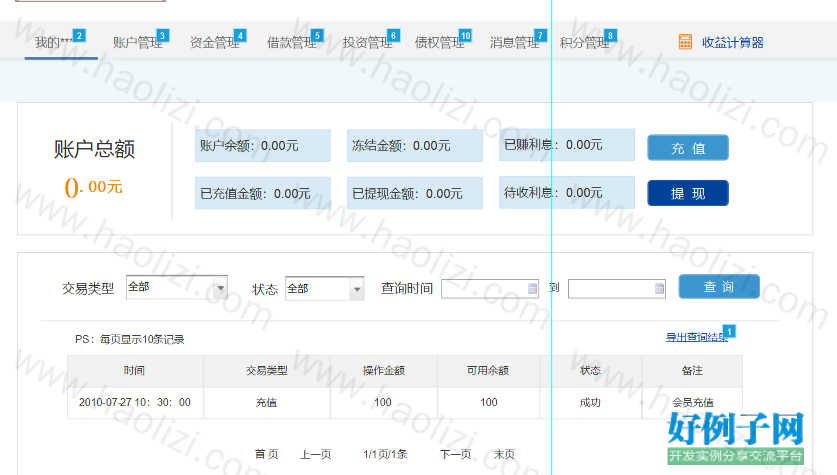Select the 会员充值 remark cell
Screen dimensions: 837x475
tap(692, 402)
